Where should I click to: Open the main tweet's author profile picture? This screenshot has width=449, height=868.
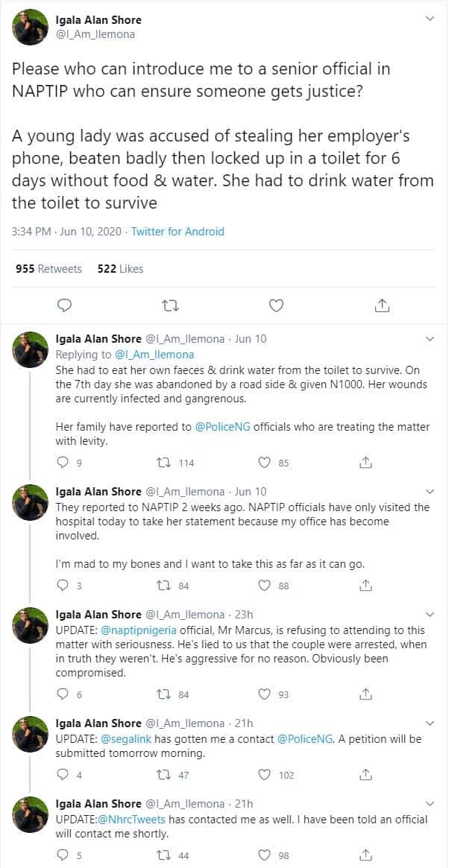click(31, 28)
